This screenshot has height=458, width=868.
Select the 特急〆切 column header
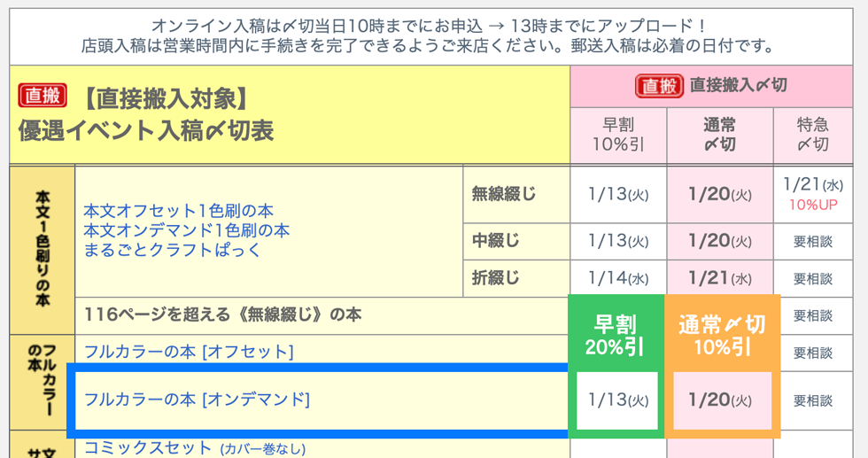click(x=812, y=135)
